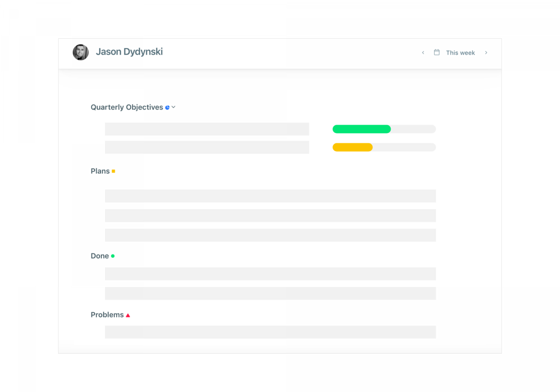
Task: Click the yellow progress bar on second objective
Action: 352,147
